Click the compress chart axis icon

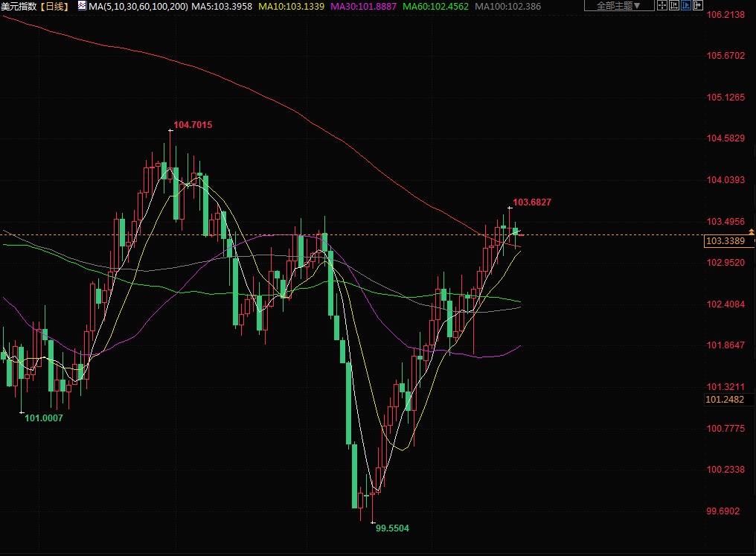click(674, 6)
